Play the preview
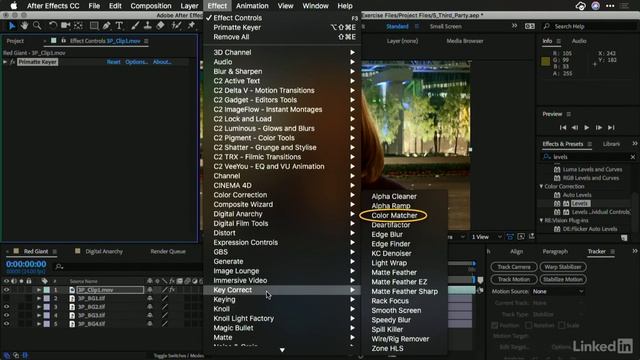640x360 pixels. point(587,128)
